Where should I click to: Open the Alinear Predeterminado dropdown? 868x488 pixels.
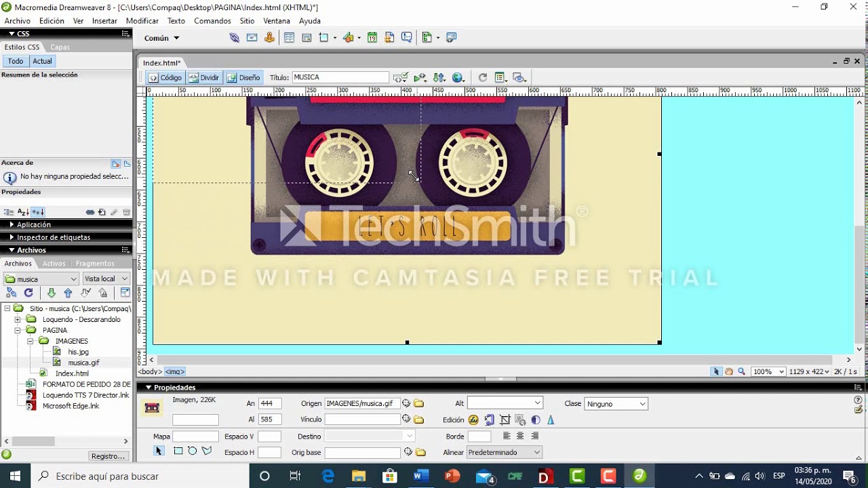505,452
